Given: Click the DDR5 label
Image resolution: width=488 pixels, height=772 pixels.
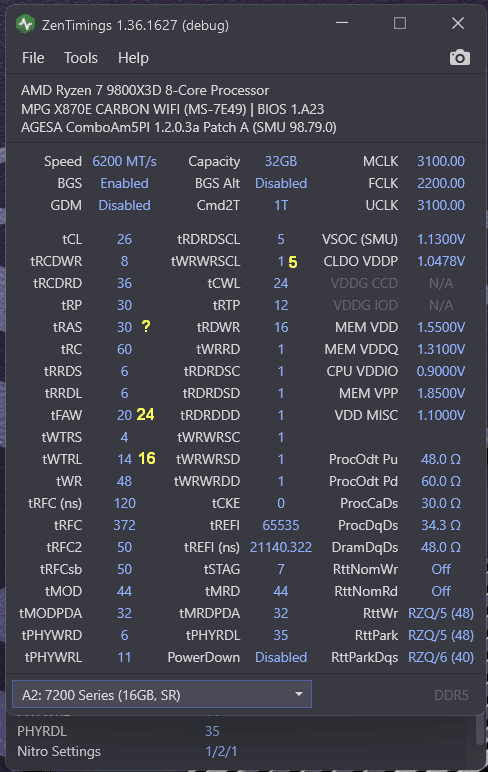Looking at the screenshot, I should [x=451, y=695].
